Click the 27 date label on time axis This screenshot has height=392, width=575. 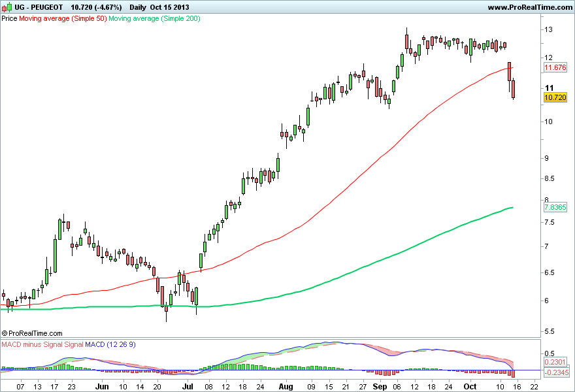[363, 387]
